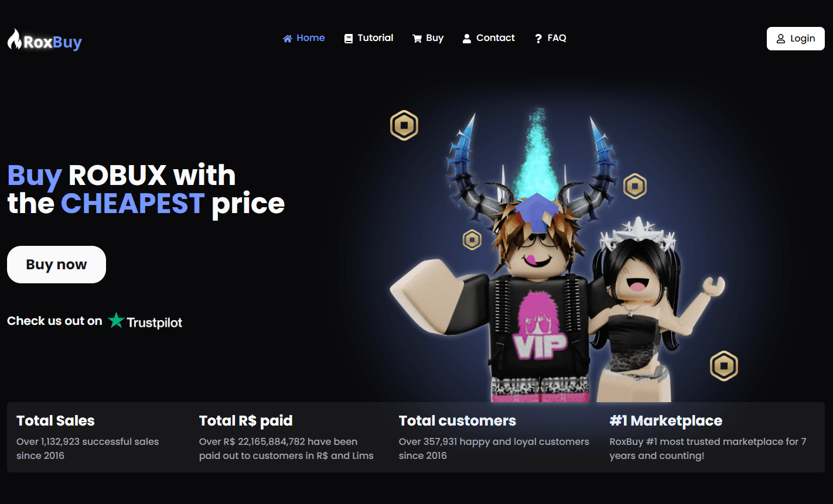Open the Login button
This screenshot has width=833, height=504.
(796, 39)
